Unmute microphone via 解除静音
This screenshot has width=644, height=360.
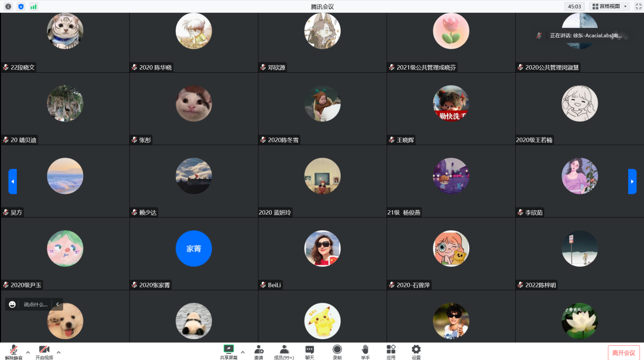click(14, 351)
